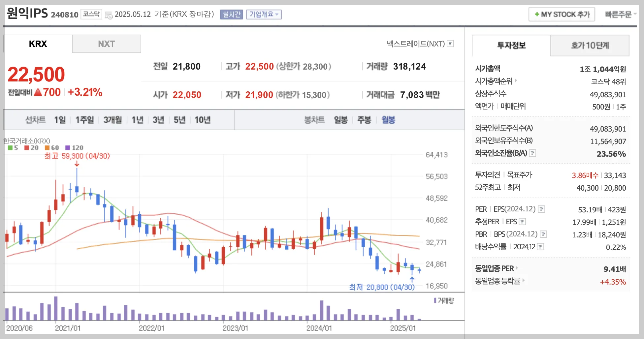The height and width of the screenshot is (339, 644).
Task: Open the 넥스트레이드(NXT) help icon
Action: [450, 44]
